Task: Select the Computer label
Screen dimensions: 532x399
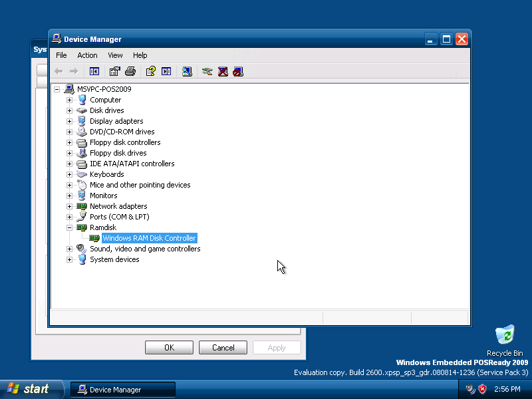Action: click(x=105, y=100)
